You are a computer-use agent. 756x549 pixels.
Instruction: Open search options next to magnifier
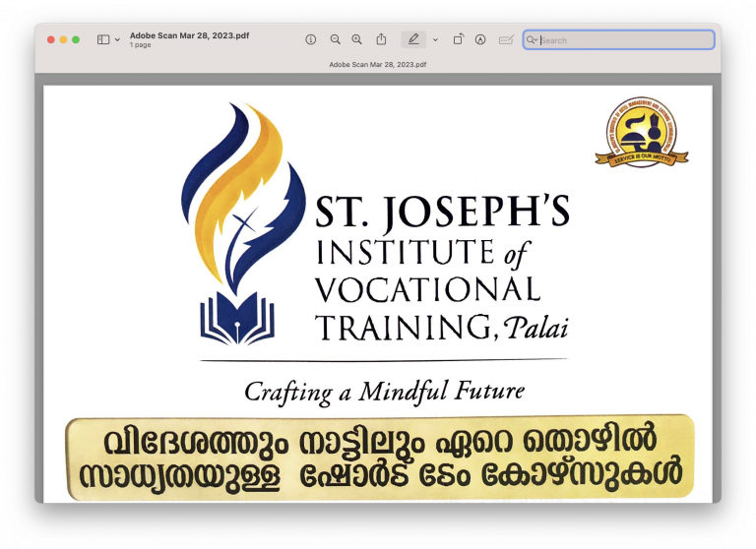click(533, 40)
